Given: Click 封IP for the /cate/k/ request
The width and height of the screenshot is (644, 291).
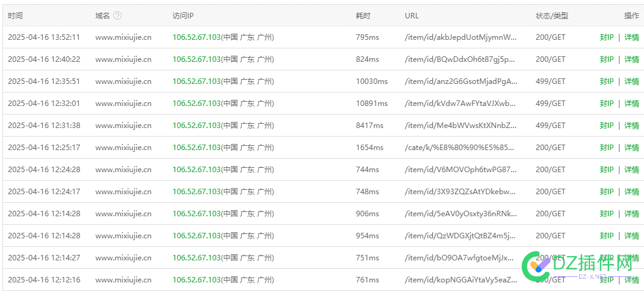Looking at the screenshot, I should point(606,148).
